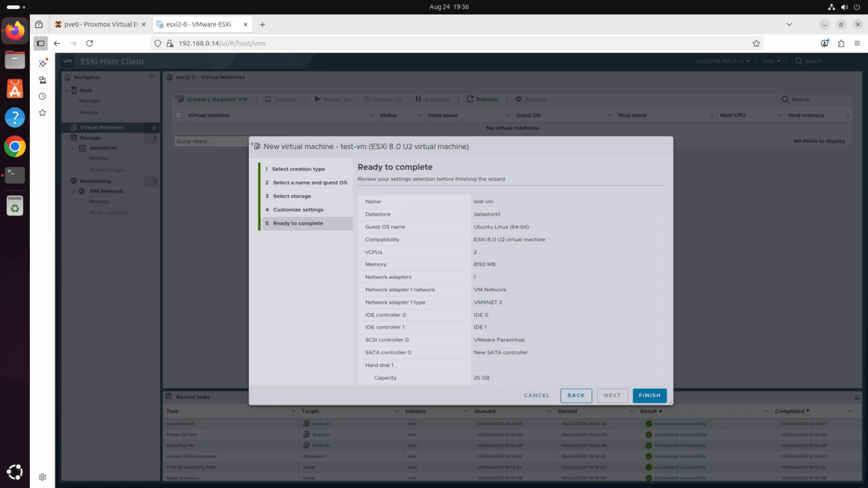Open the Quick filters dropdown

click(212, 141)
